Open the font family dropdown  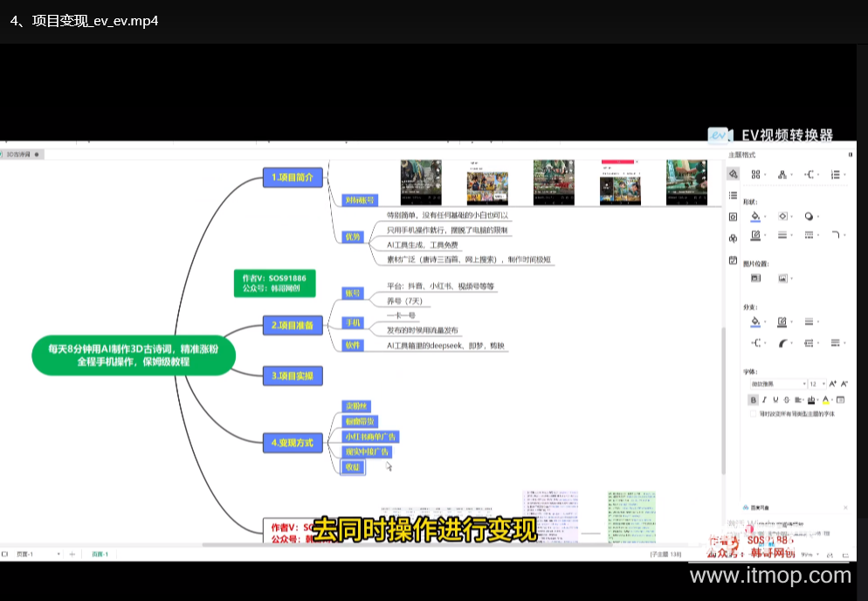pos(777,383)
